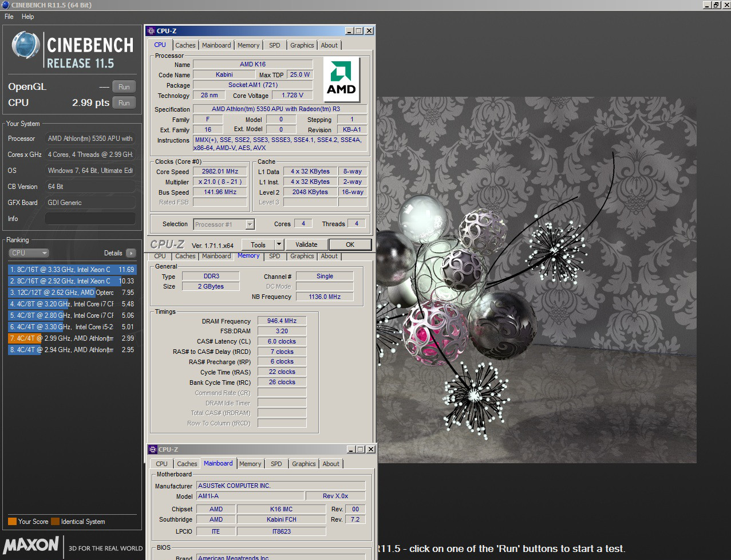Switch to SPD tab in top CPU-Z window
Image resolution: width=731 pixels, height=560 pixels.
pyautogui.click(x=275, y=45)
